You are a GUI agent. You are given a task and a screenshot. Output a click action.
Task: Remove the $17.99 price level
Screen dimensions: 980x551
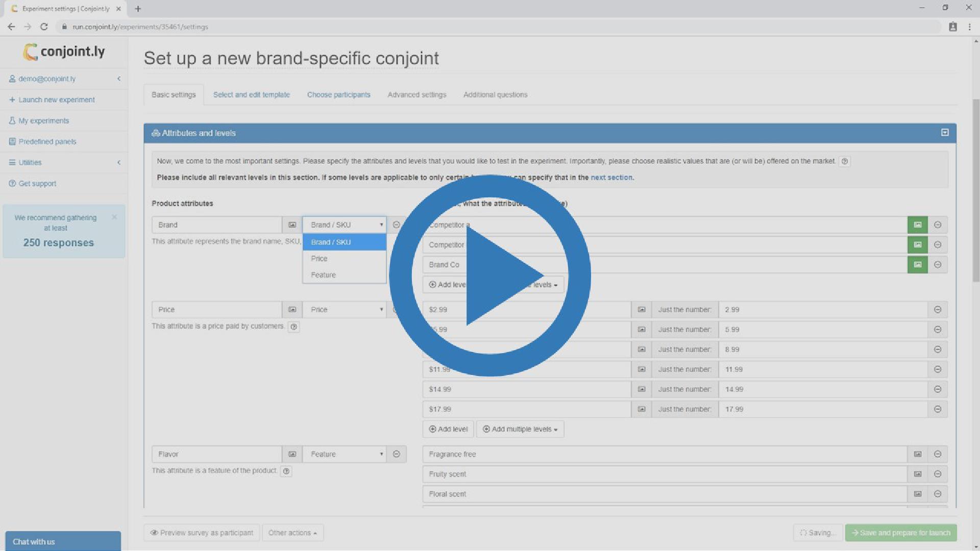(938, 409)
